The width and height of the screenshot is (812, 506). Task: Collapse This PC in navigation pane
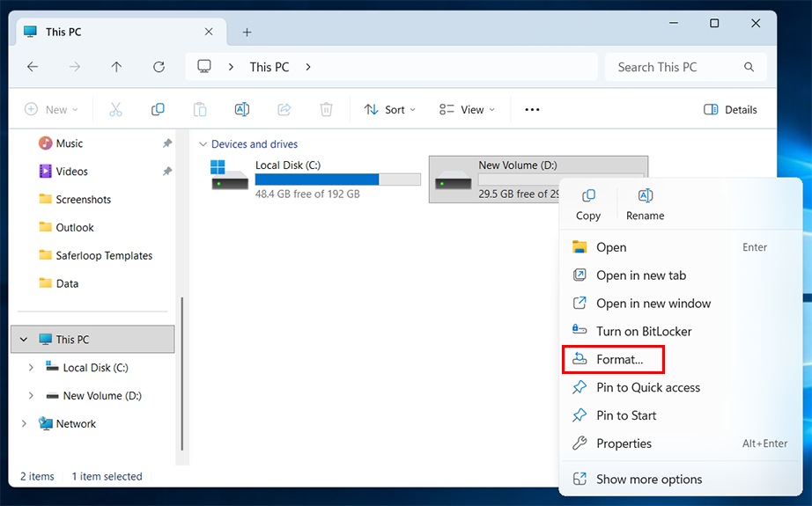(23, 340)
